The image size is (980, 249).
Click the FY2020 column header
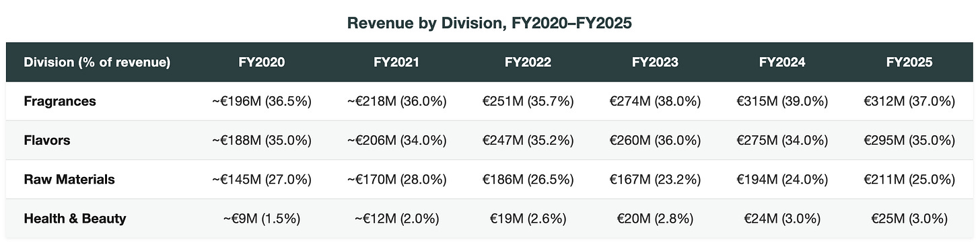coord(261,63)
